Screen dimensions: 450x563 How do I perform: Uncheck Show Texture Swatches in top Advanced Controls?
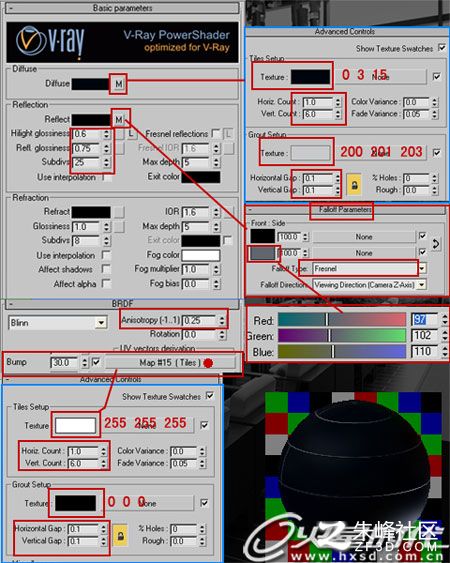coord(442,48)
